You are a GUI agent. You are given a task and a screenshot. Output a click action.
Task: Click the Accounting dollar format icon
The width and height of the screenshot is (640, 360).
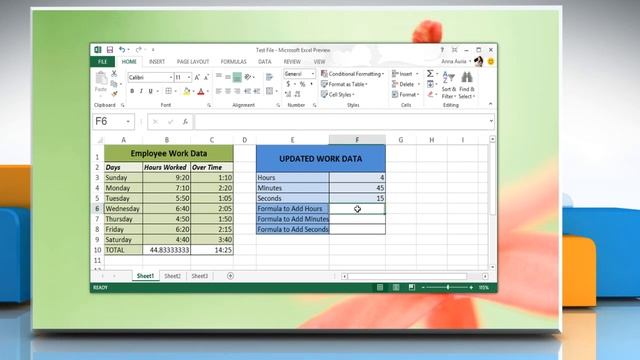tap(288, 84)
